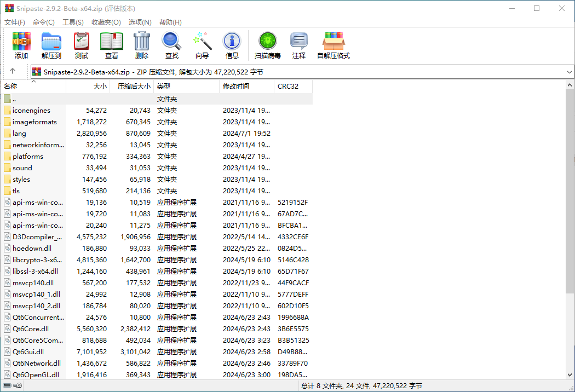
Task: Open the 收藏夹(O) menu
Action: pos(106,22)
